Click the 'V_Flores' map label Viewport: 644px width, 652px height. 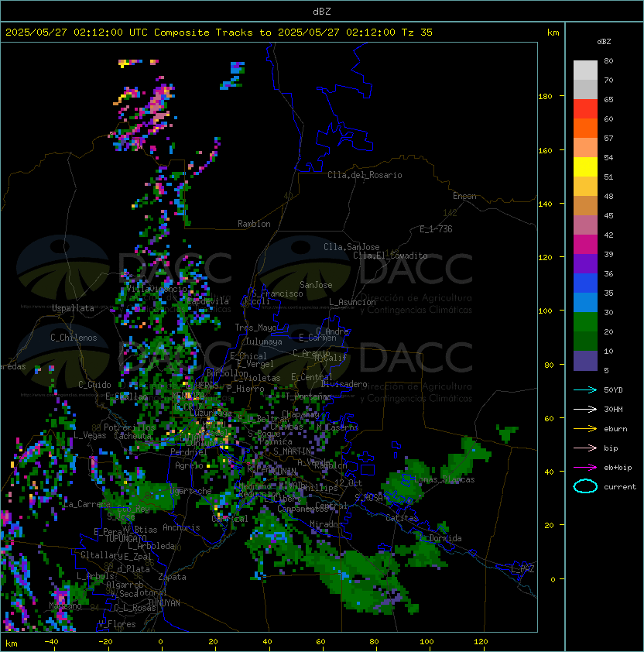pos(117,624)
